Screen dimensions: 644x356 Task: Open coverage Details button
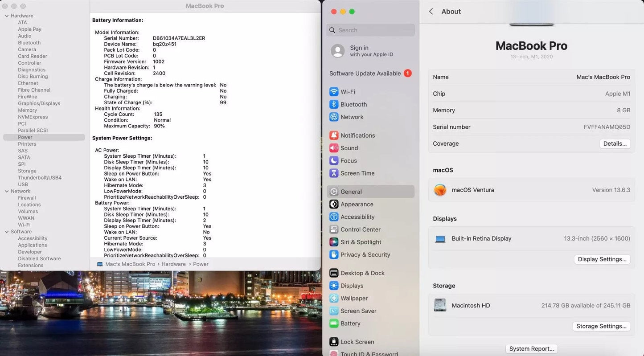(615, 143)
